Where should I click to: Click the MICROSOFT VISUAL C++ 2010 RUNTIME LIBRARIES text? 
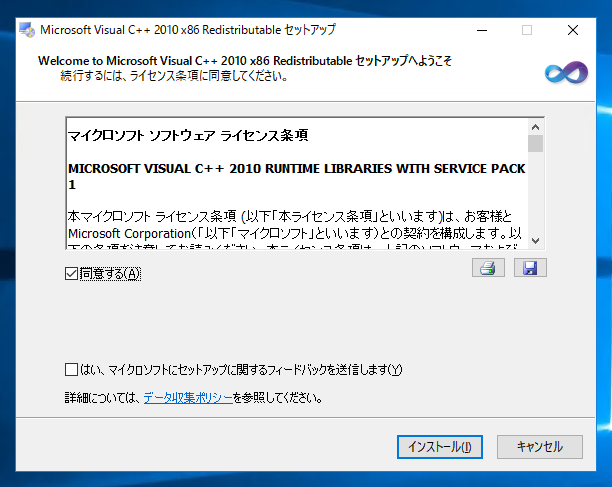point(297,176)
